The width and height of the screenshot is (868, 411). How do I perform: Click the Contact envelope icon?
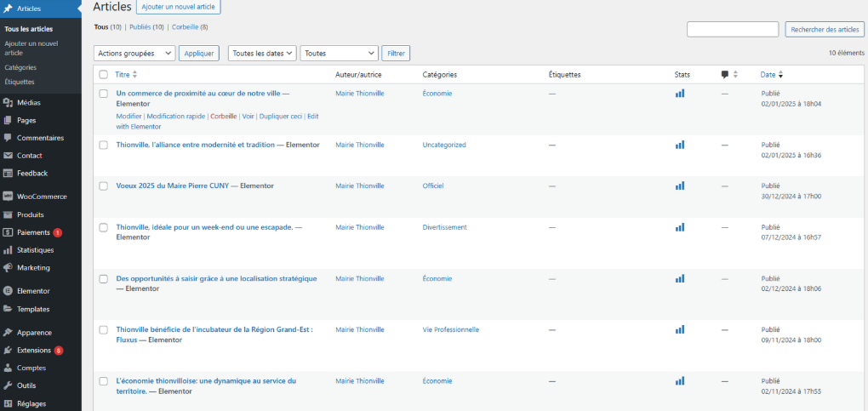tap(8, 156)
